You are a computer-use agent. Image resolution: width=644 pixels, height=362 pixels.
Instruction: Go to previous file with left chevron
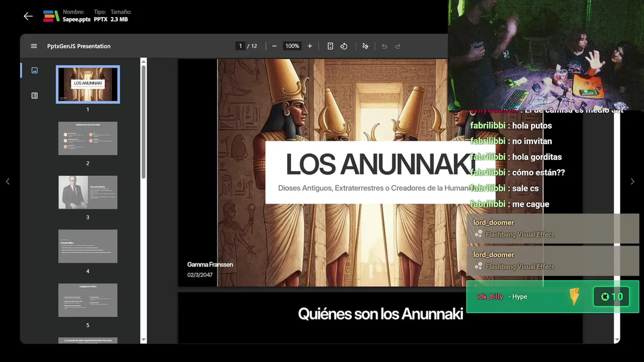pos(8,182)
